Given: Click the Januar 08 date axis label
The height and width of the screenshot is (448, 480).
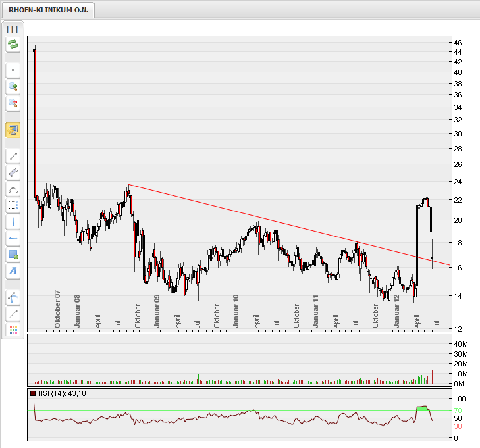Looking at the screenshot, I should pos(77,311).
